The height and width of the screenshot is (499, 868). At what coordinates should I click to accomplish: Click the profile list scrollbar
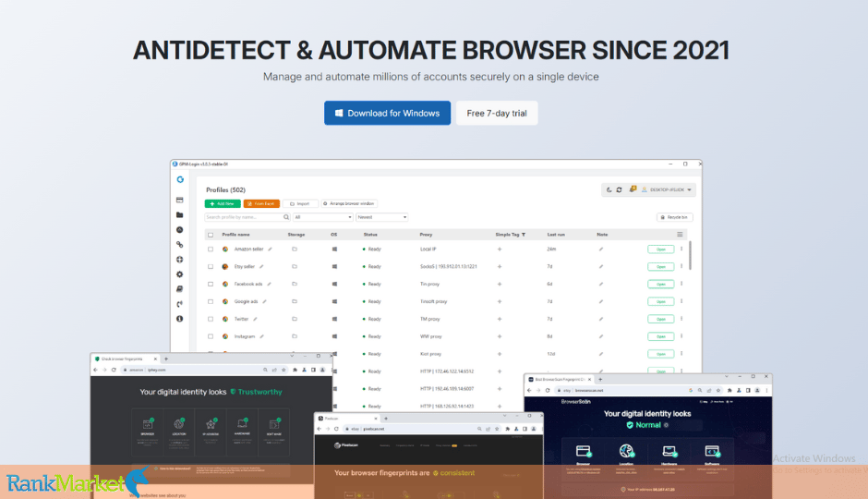point(690,256)
